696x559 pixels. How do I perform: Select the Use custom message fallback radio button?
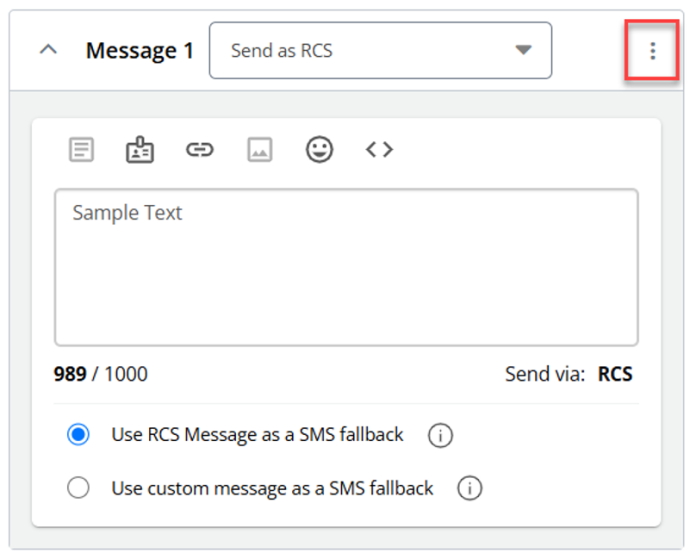tap(78, 489)
